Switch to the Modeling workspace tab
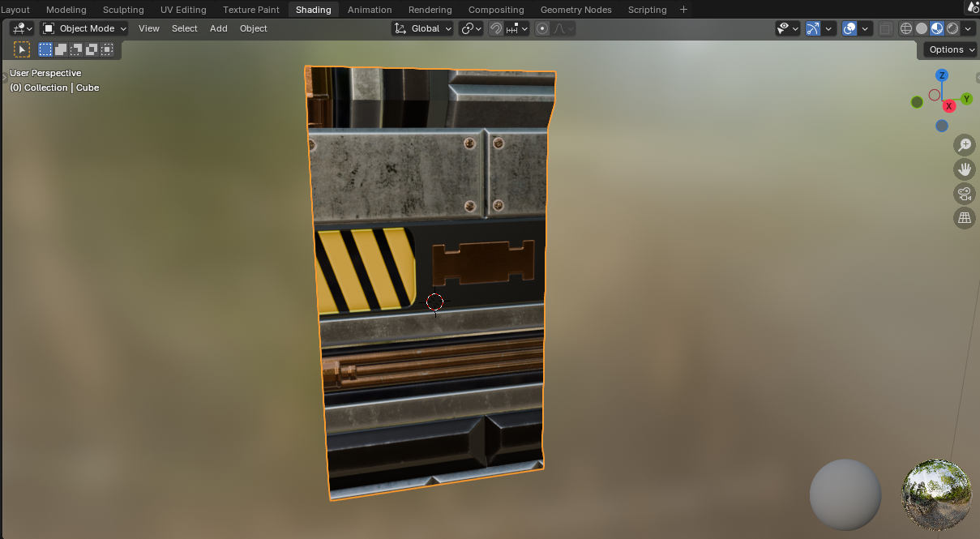 (x=66, y=10)
